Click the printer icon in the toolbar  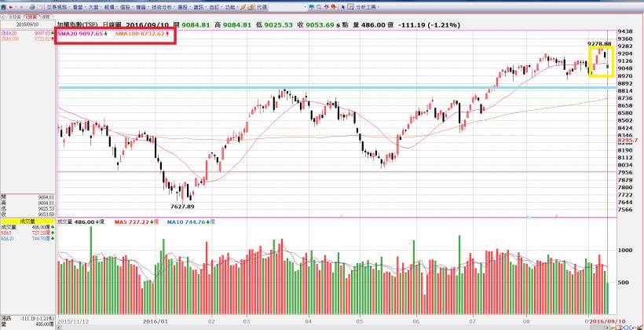32,7
